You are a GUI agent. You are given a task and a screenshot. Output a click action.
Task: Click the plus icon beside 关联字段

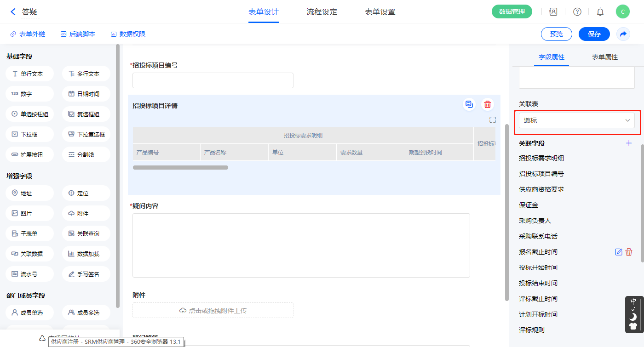pyautogui.click(x=629, y=143)
